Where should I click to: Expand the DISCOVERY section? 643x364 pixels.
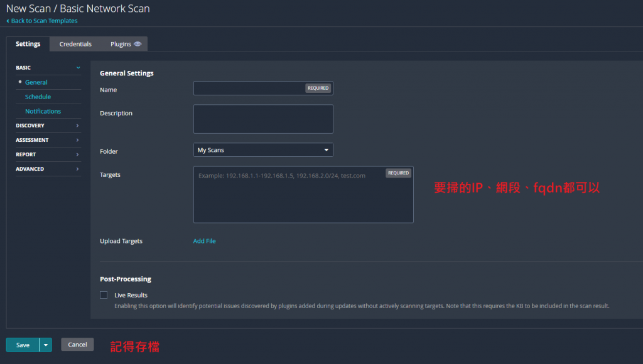point(48,126)
